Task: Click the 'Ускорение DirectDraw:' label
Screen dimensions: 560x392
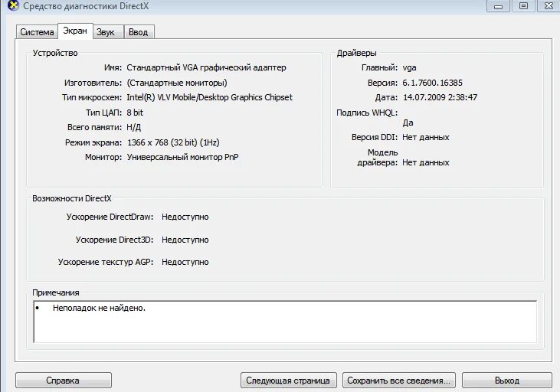Action: pyautogui.click(x=110, y=217)
